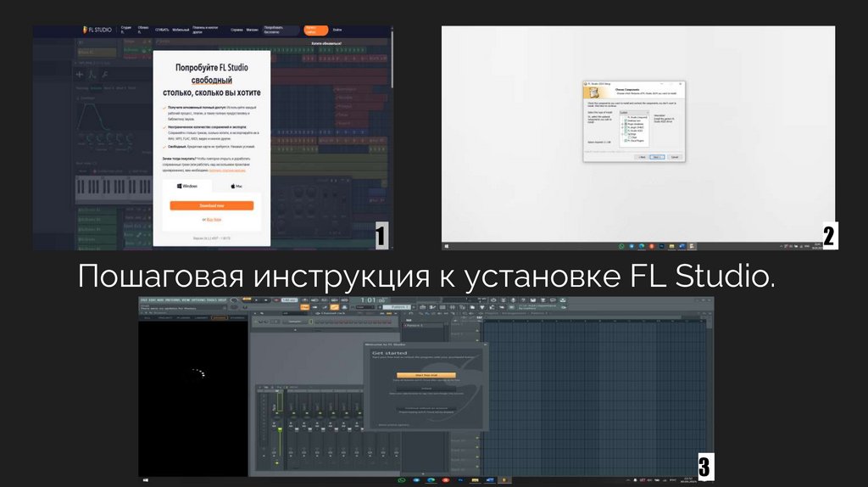Open the Мобильный item in website navigation

click(x=181, y=30)
